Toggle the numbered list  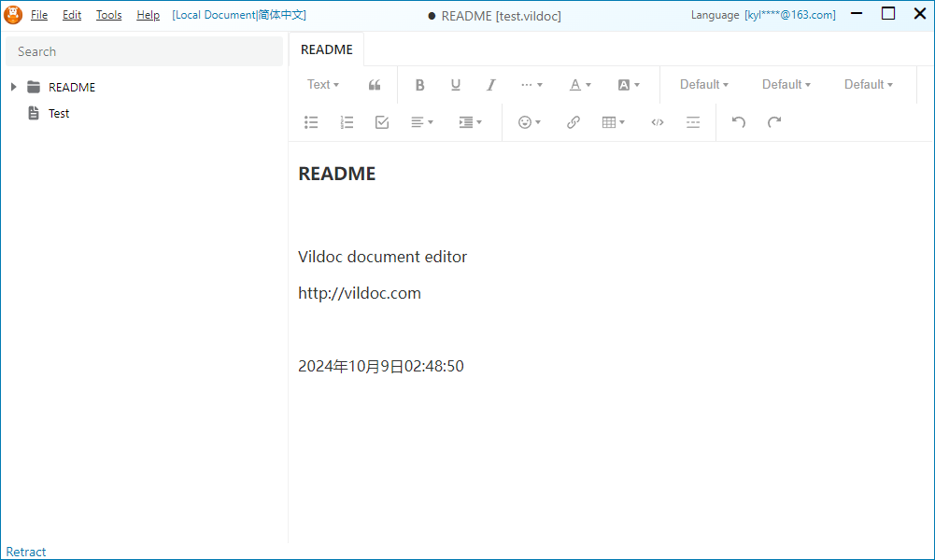click(347, 122)
